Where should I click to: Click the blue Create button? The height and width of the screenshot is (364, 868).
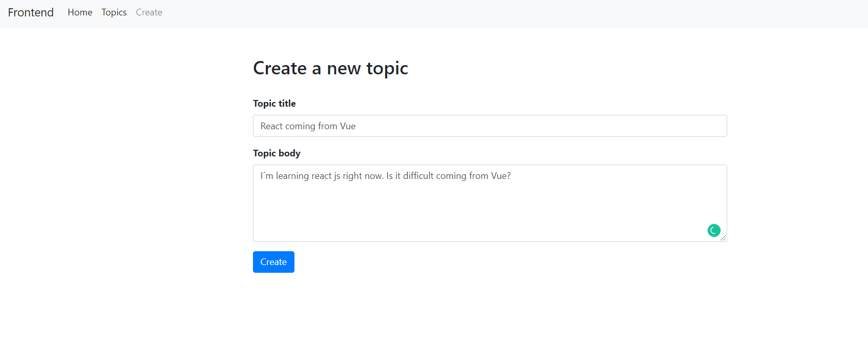click(273, 262)
